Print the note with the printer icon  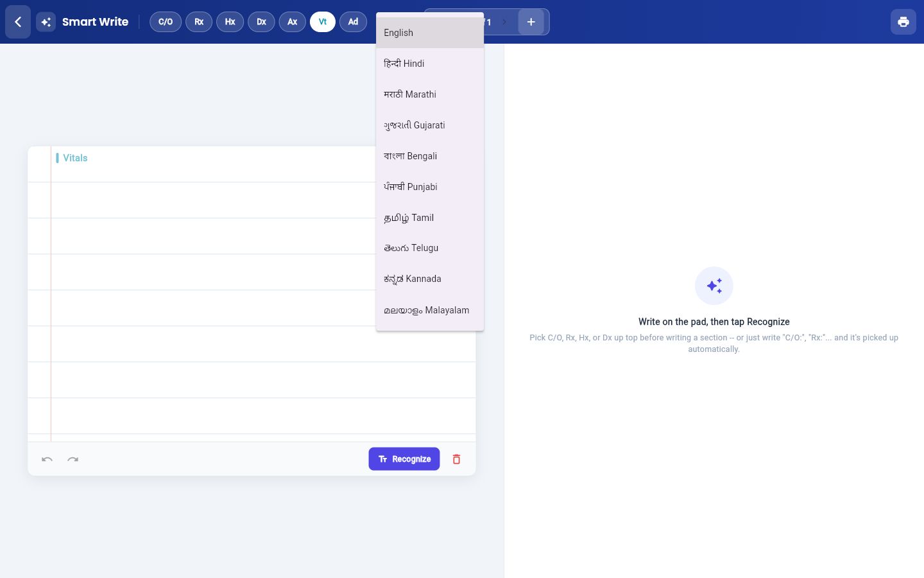click(x=903, y=22)
